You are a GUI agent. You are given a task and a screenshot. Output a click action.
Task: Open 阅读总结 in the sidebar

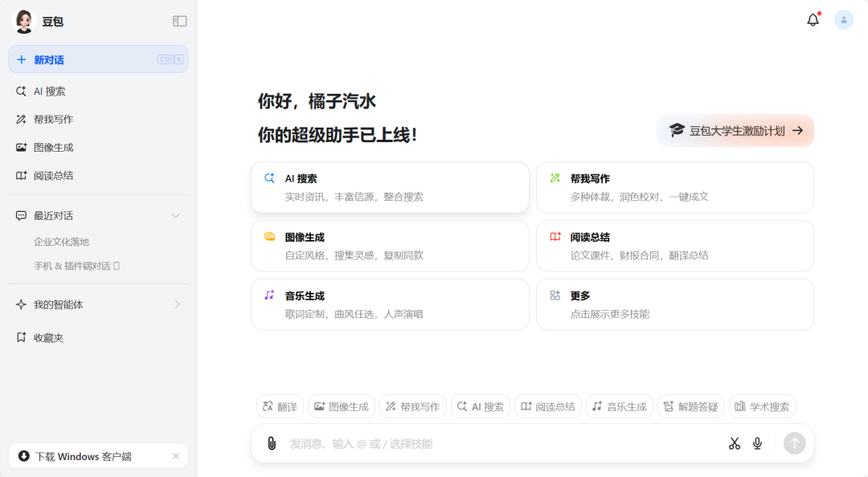pyautogui.click(x=99, y=176)
